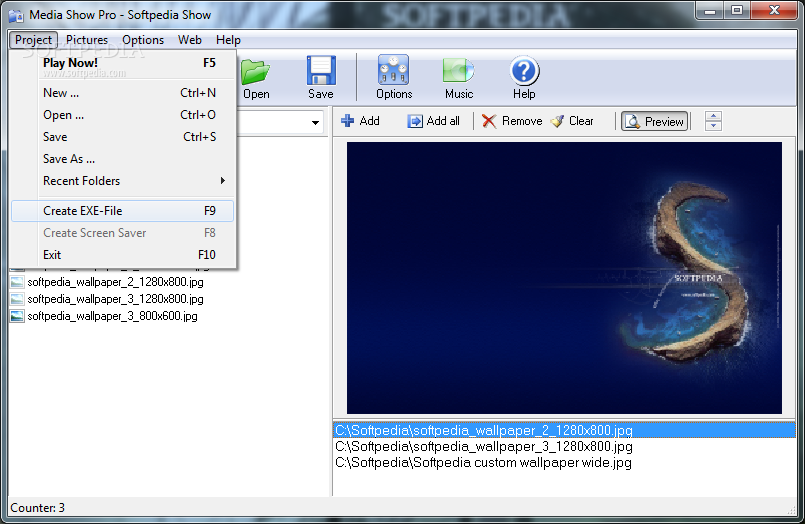Select New ... in the Project menu
Image resolution: width=805 pixels, height=524 pixels.
pyautogui.click(x=122, y=93)
